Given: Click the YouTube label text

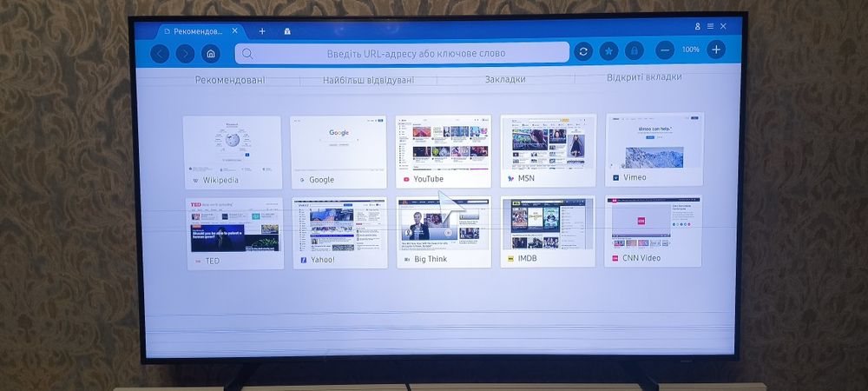Looking at the screenshot, I should [x=429, y=179].
